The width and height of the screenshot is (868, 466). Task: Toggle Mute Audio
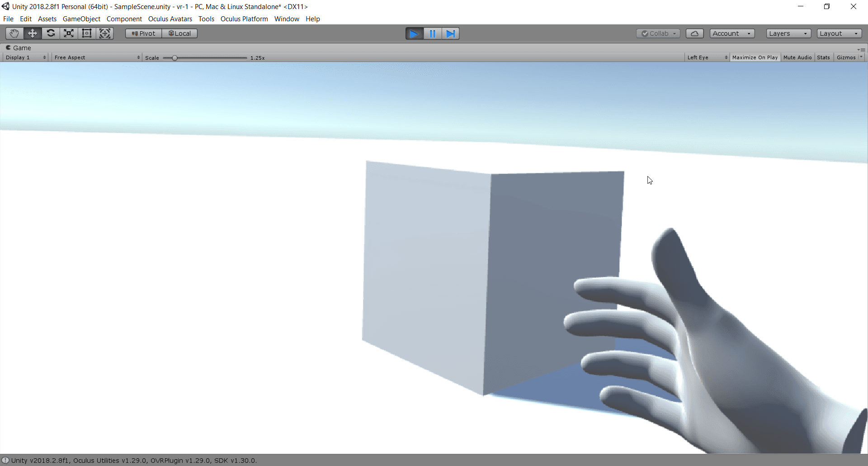(797, 57)
